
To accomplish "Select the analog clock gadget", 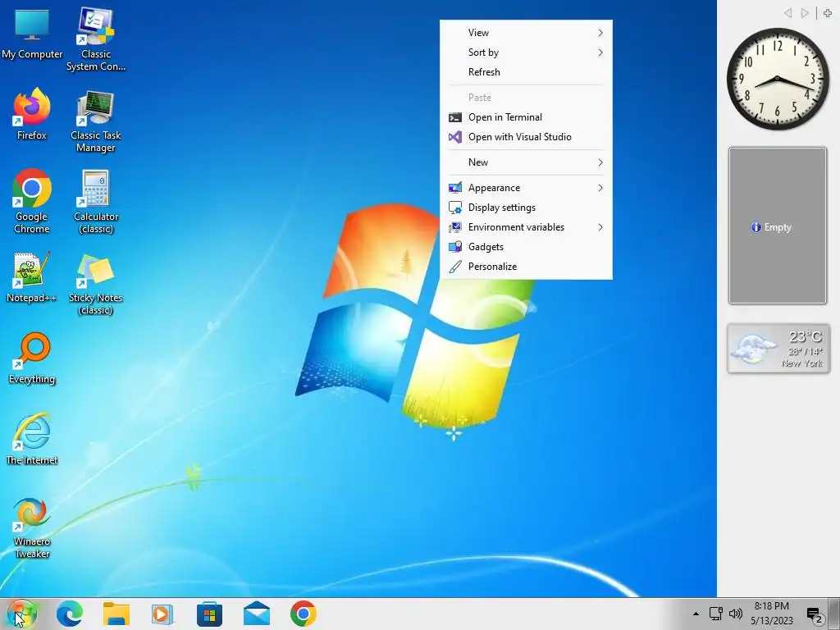I will (x=778, y=80).
